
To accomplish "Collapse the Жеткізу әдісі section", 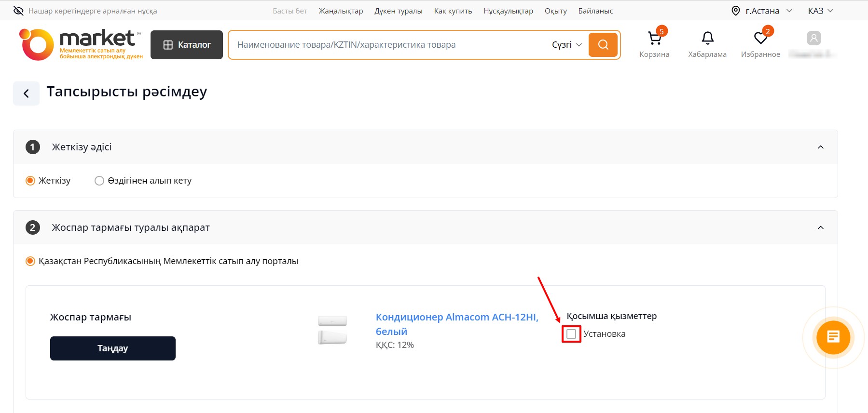I will (820, 147).
